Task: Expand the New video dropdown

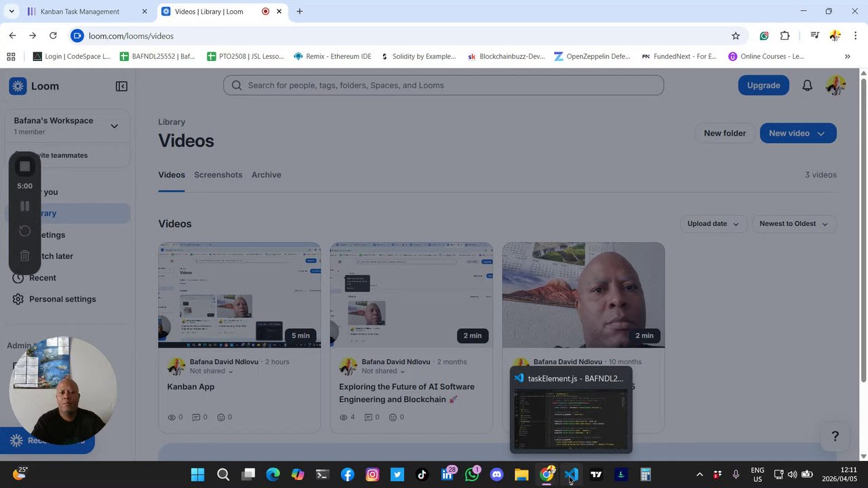Action: pos(821,134)
